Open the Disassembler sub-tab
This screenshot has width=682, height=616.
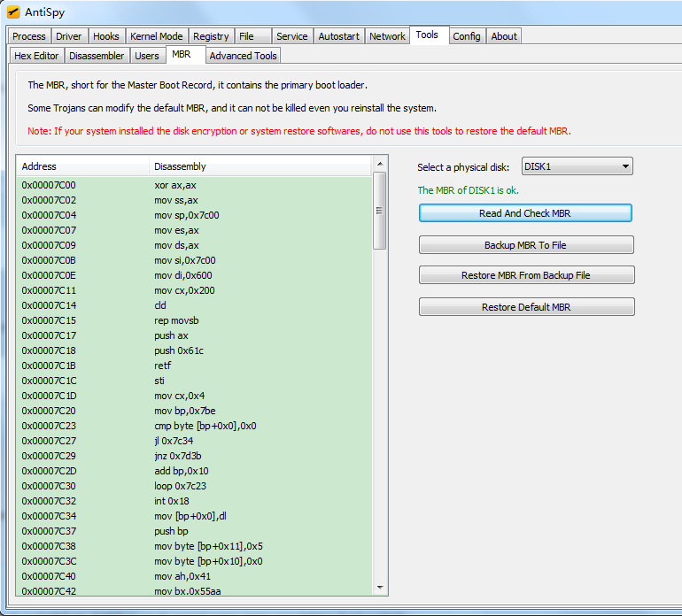97,56
